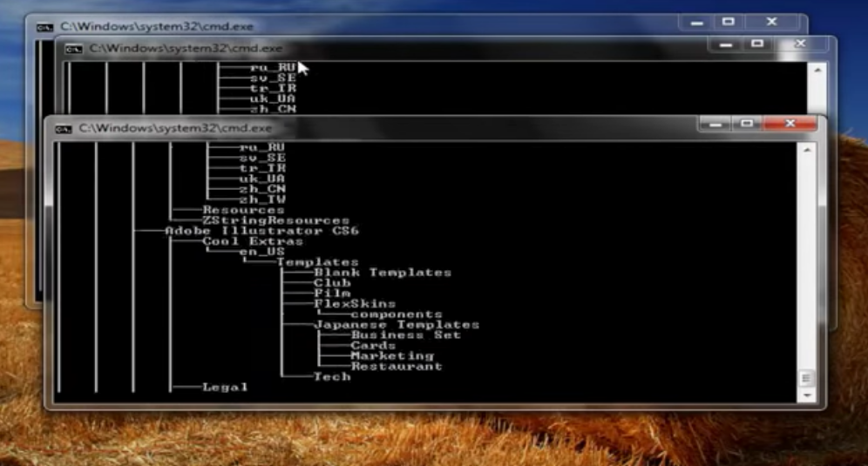Click the Restaurant folder line
The width and height of the screenshot is (868, 466).
click(x=397, y=367)
